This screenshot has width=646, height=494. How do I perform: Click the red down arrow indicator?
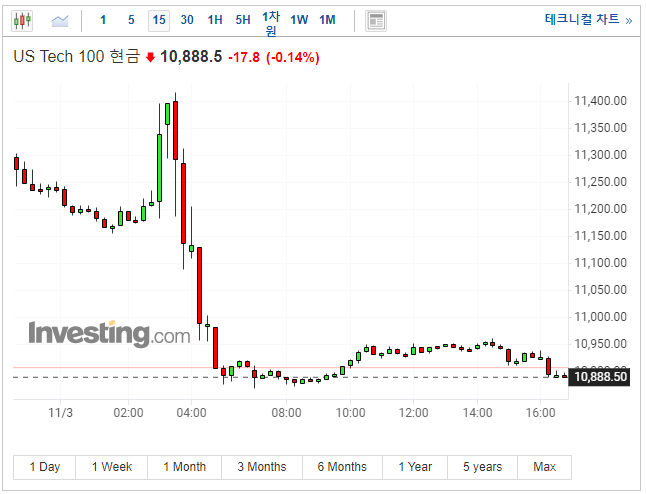[x=150, y=57]
